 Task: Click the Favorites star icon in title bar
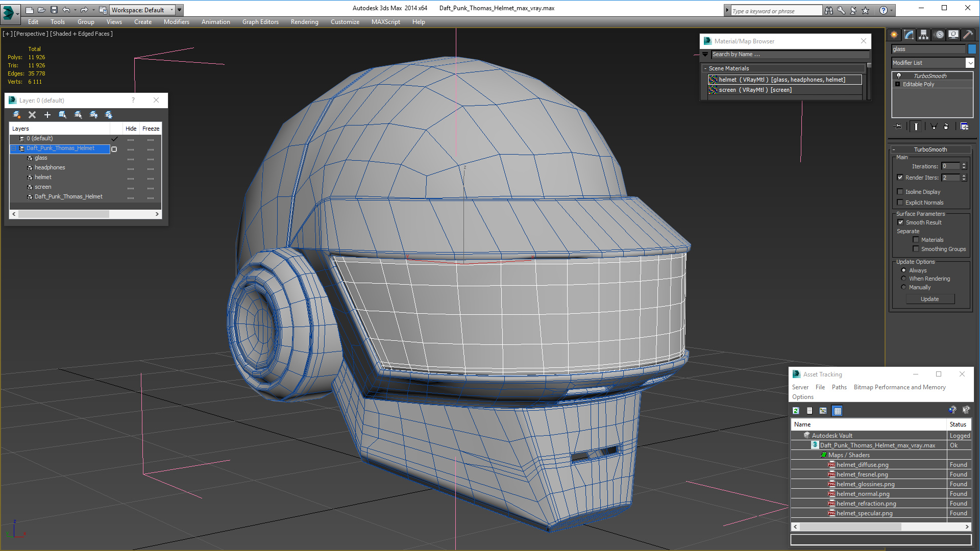point(866,10)
